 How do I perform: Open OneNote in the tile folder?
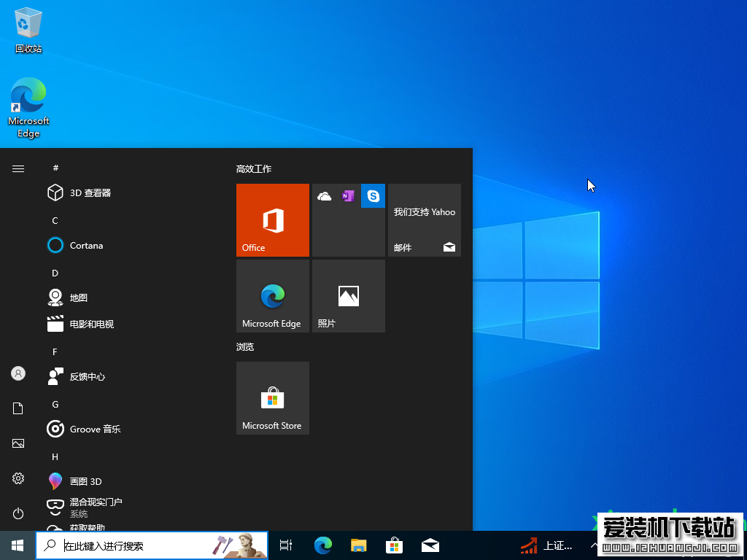click(348, 195)
